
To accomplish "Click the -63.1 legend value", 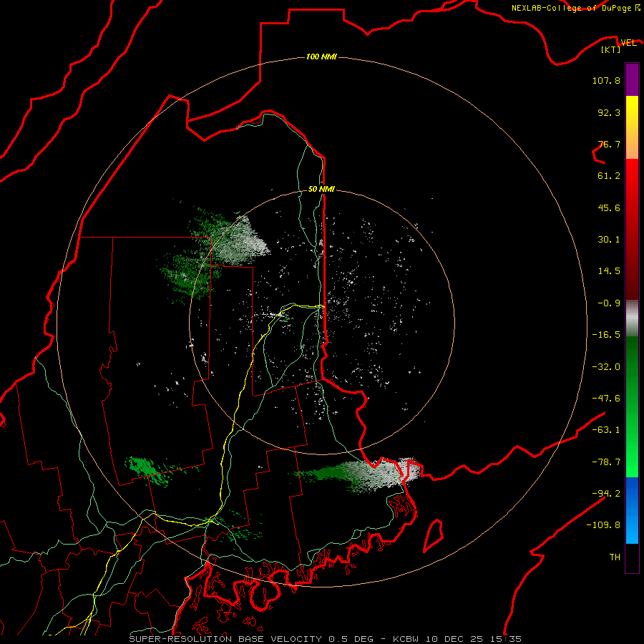I will [x=606, y=430].
